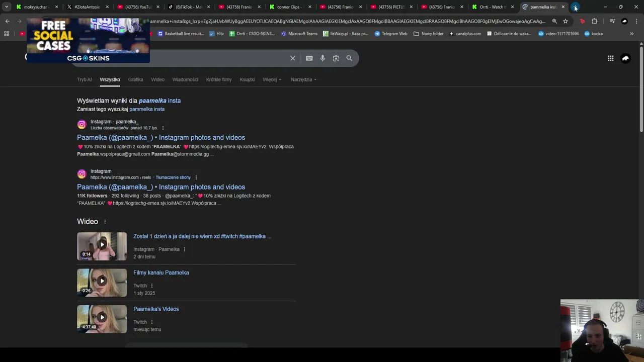Search by image with the Lens icon
This screenshot has height=362, width=644.
click(336, 58)
